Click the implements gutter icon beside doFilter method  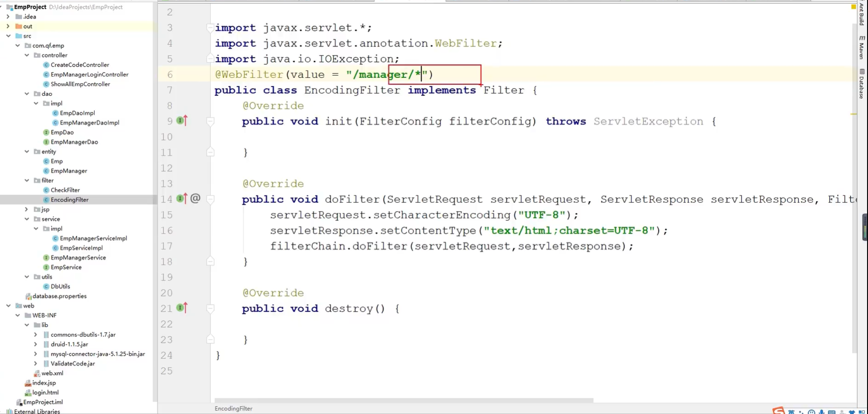182,199
